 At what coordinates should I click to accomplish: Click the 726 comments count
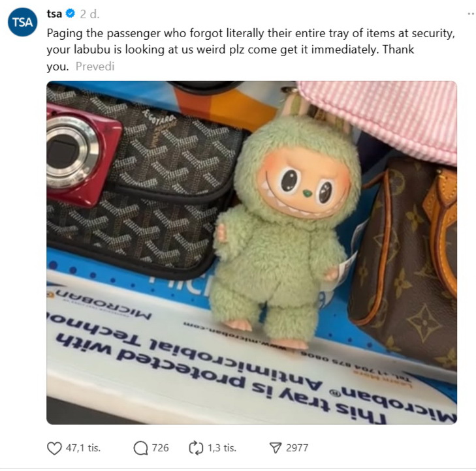(x=160, y=448)
